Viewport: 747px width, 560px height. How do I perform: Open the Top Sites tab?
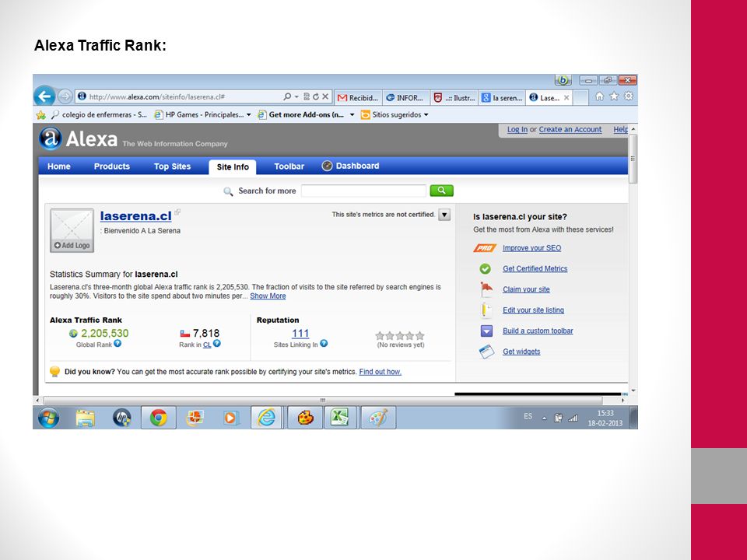(x=172, y=166)
